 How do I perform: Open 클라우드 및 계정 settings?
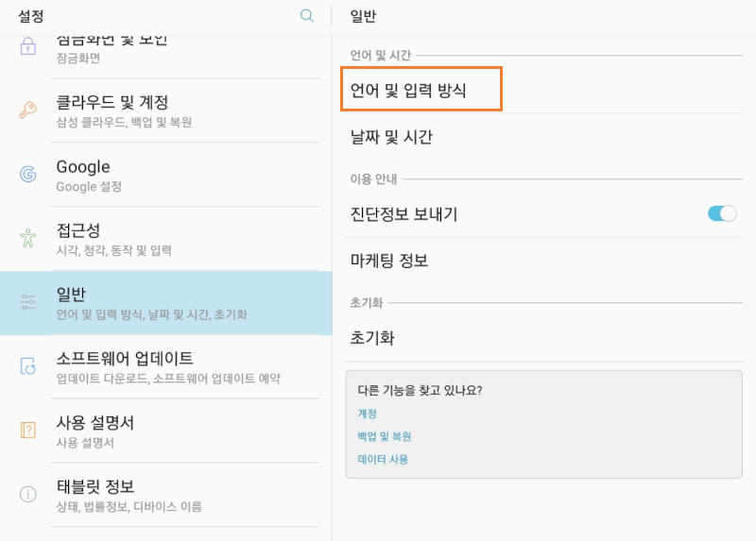pyautogui.click(x=166, y=110)
